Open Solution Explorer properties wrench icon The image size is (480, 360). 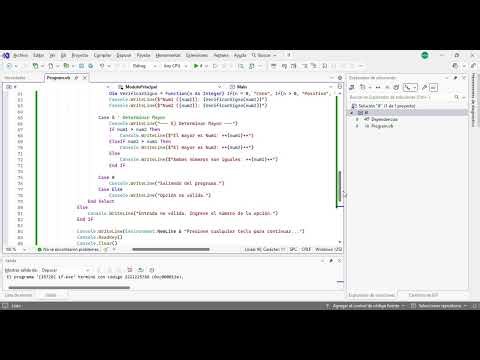pyautogui.click(x=424, y=88)
